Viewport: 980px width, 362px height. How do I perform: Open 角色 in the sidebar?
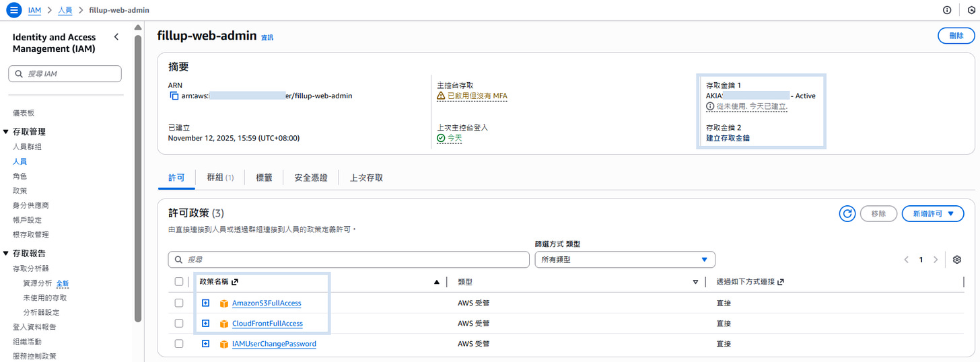(20, 176)
